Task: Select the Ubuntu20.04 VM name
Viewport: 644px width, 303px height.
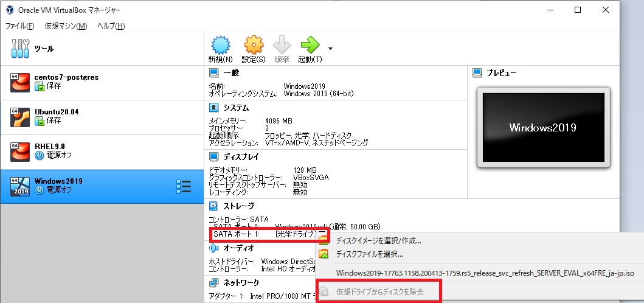Action: tap(57, 112)
